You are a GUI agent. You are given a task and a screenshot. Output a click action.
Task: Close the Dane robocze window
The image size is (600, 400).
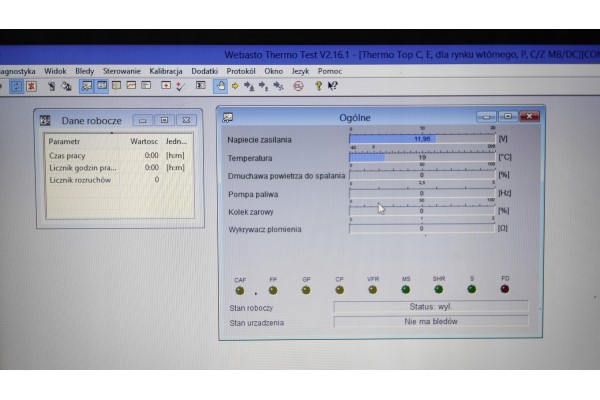coord(186,120)
